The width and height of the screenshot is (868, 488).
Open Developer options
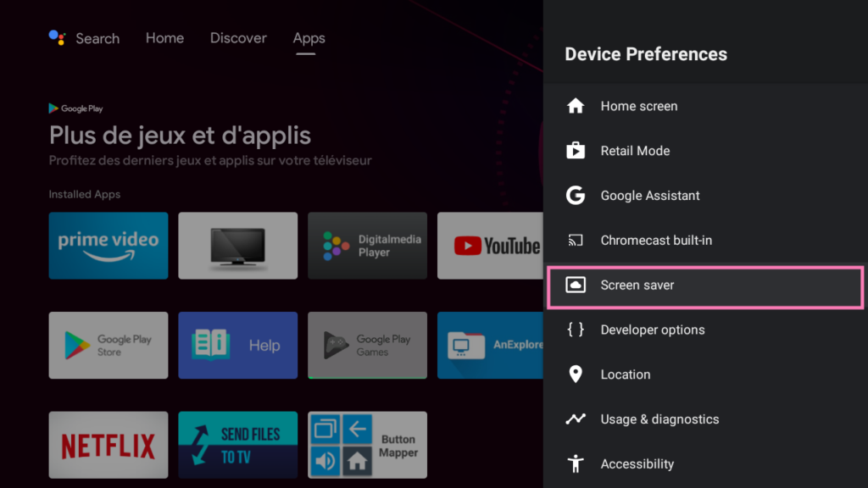(x=705, y=330)
